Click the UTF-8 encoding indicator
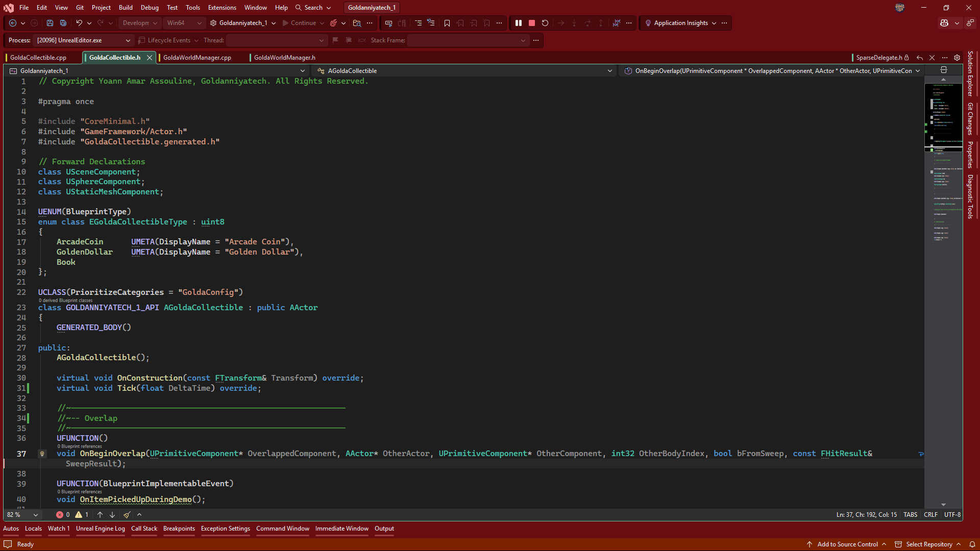This screenshot has width=980, height=551. click(x=952, y=515)
